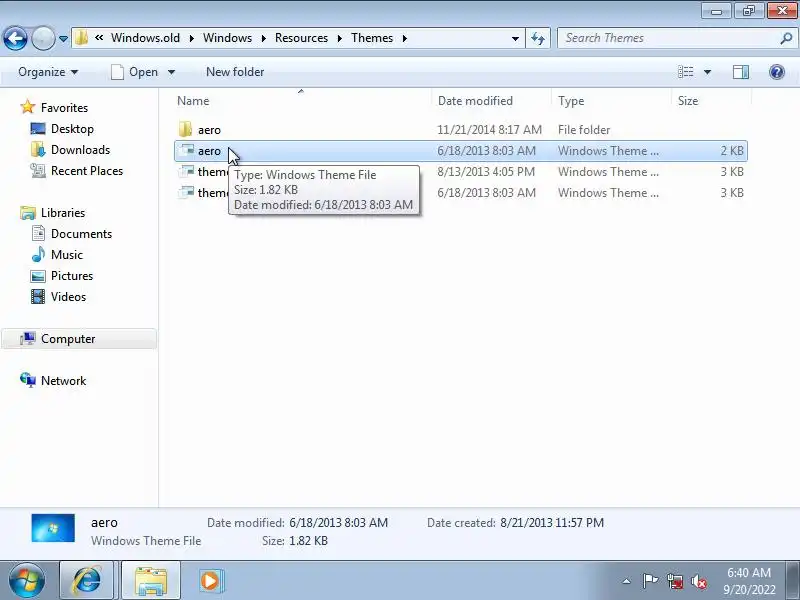Expand the arrow after Resources in the path
This screenshot has height=600, width=800.
[x=339, y=38]
